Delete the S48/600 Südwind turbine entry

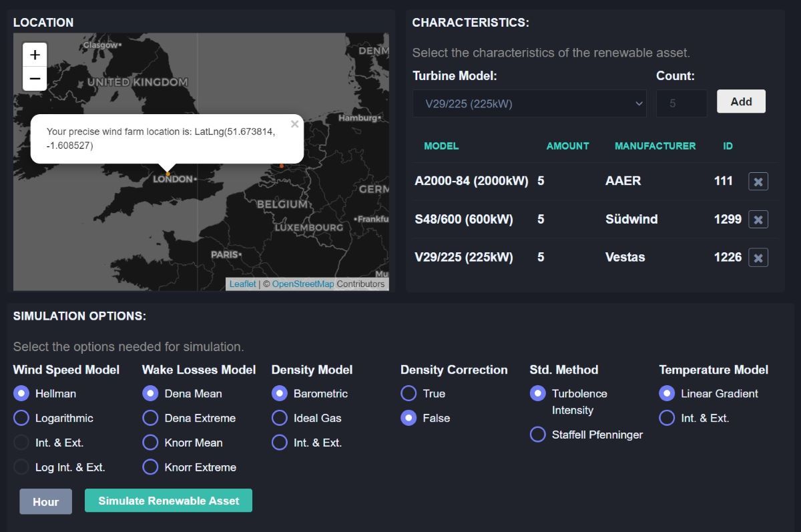click(758, 220)
